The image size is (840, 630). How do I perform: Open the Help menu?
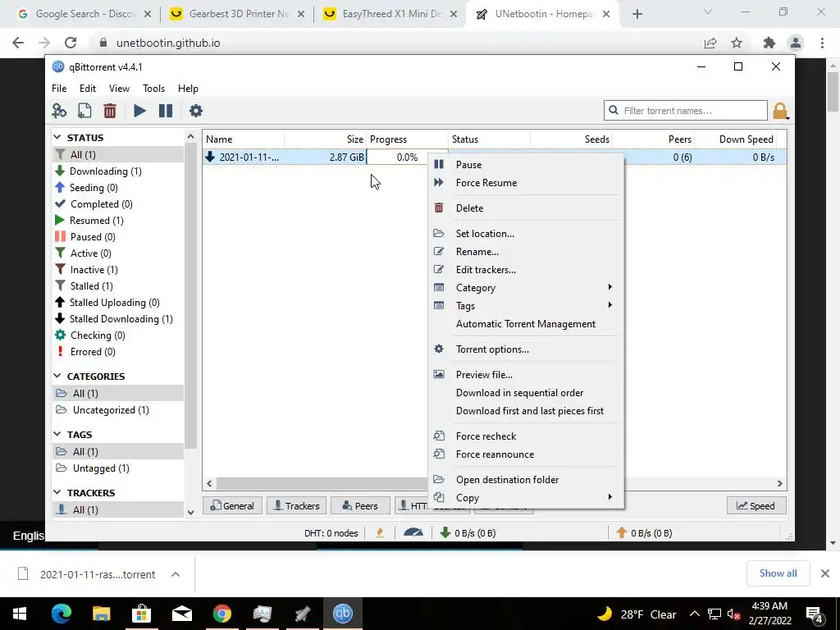pos(188,89)
